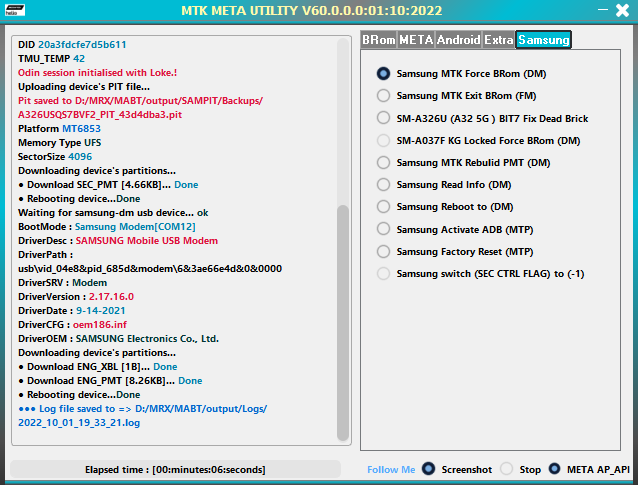Select Samsung MTK Rebulid PMT (DM)
The height and width of the screenshot is (485, 638).
click(463, 163)
